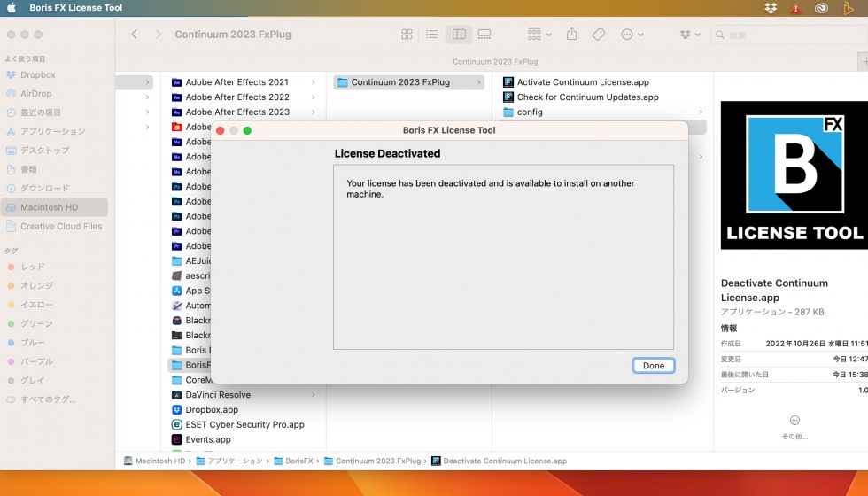Click the その他 more button in preview
Image resolution: width=868 pixels, height=496 pixels.
pyautogui.click(x=794, y=426)
